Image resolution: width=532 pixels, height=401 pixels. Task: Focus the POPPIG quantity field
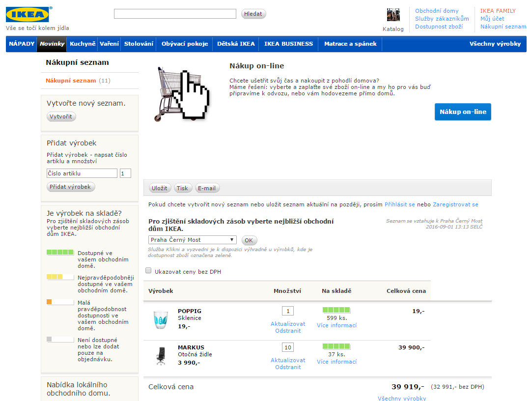coord(288,311)
